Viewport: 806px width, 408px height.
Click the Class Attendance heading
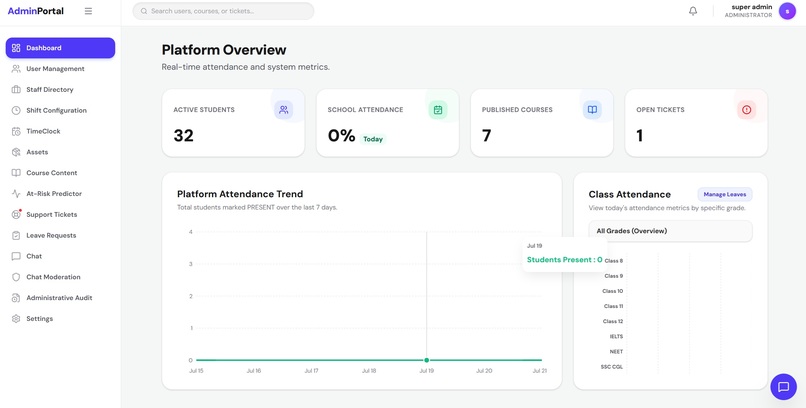coord(630,194)
